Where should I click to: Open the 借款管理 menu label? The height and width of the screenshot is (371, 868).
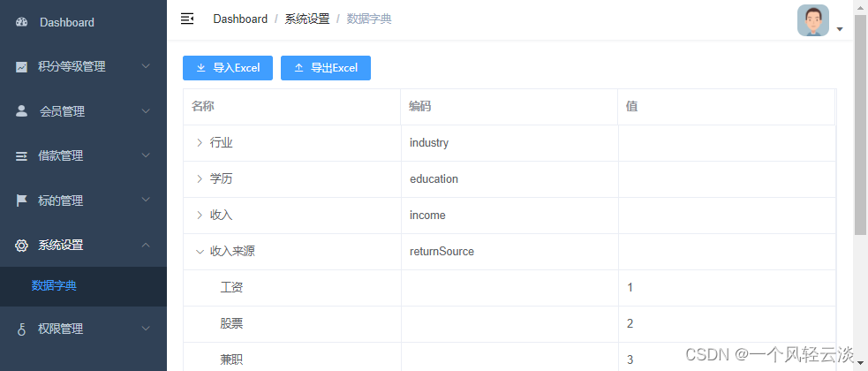[x=60, y=156]
